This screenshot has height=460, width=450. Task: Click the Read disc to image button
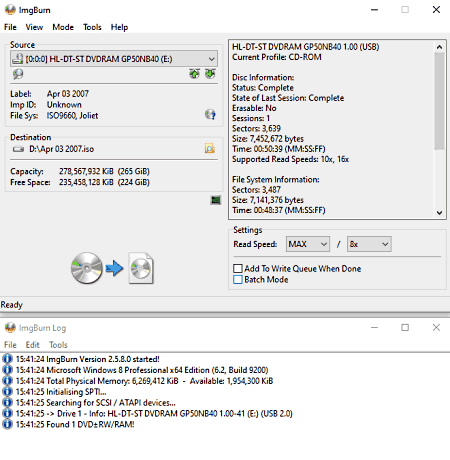click(x=112, y=268)
